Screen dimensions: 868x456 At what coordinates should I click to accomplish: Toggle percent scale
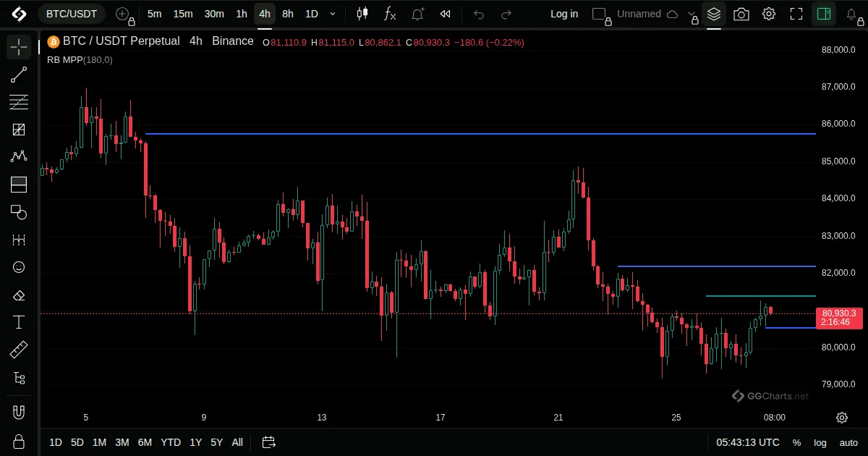tap(796, 442)
